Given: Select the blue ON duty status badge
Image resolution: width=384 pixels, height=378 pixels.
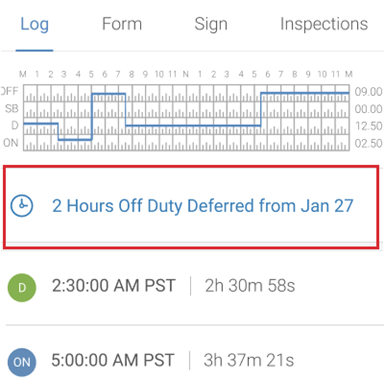Looking at the screenshot, I should click(22, 362).
